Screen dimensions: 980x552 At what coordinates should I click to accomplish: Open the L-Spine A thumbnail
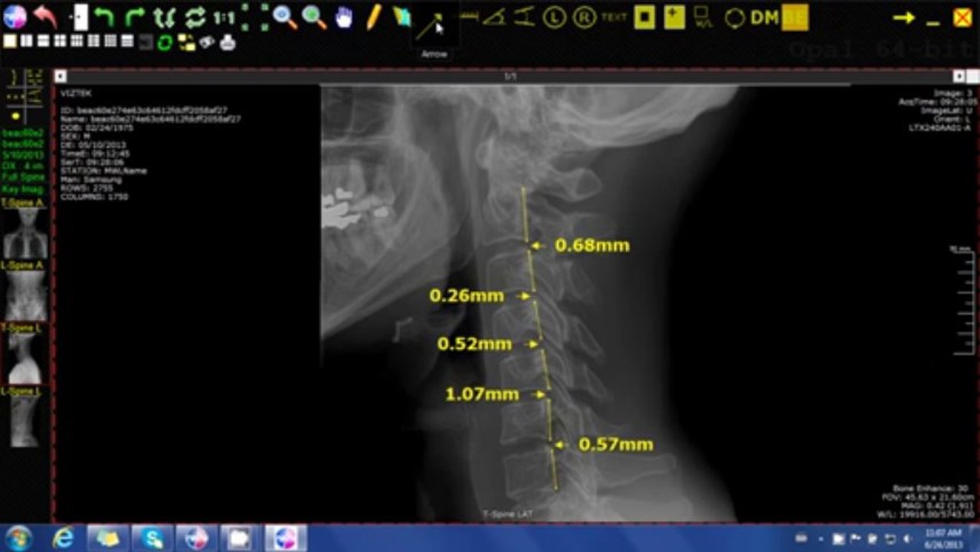pos(25,296)
